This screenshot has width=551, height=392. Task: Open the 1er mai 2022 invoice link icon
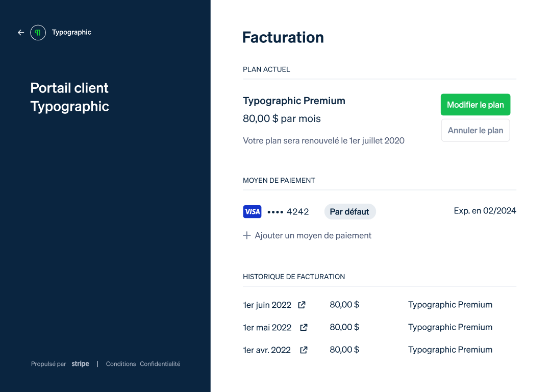304,328
